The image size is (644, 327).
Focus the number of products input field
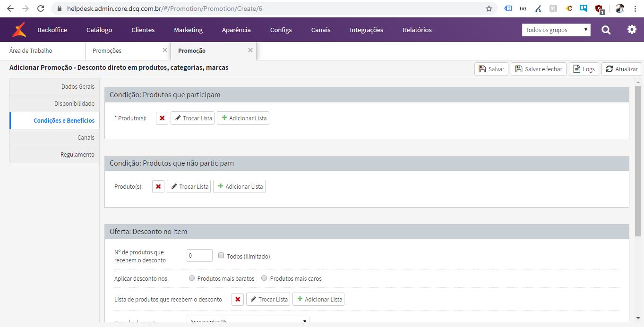pos(199,256)
